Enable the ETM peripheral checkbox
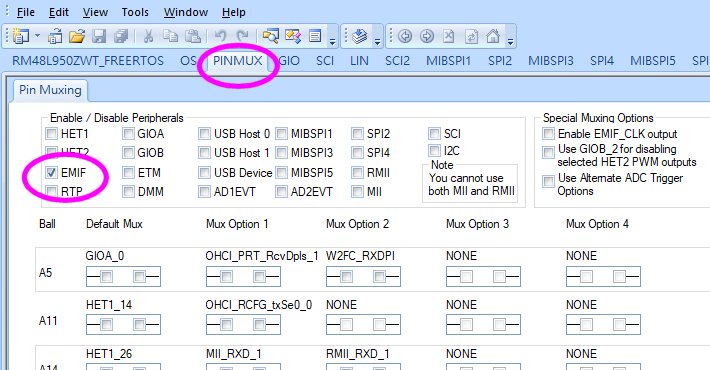 pyautogui.click(x=129, y=173)
